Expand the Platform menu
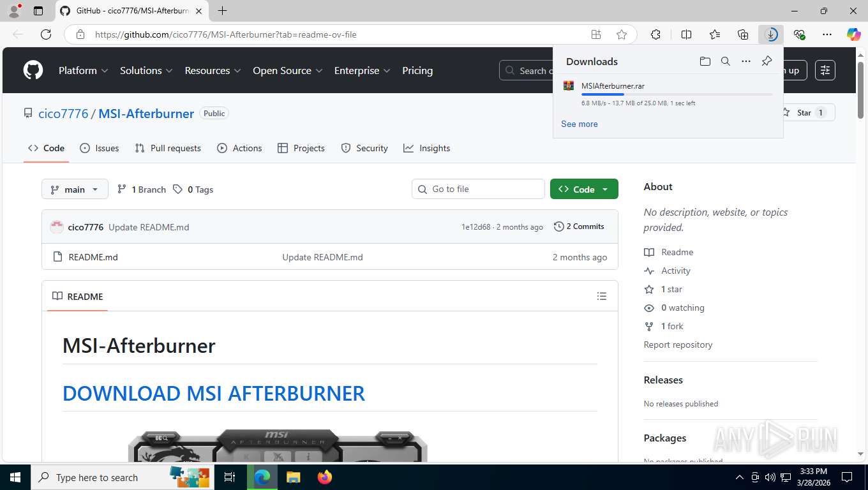Viewport: 868px width, 490px height. pos(84,70)
